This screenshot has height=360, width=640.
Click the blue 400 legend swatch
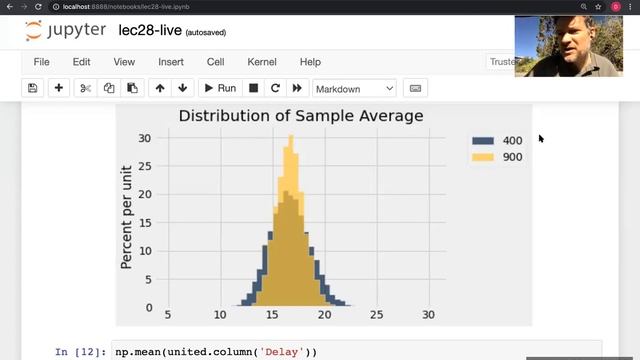[483, 141]
